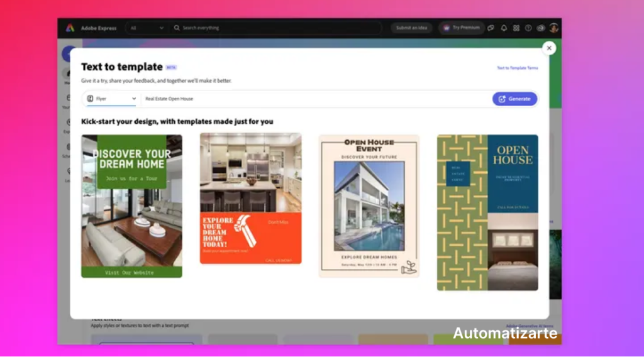Image resolution: width=644 pixels, height=362 pixels.
Task: Click the Adobe Express logo icon
Action: tap(70, 28)
